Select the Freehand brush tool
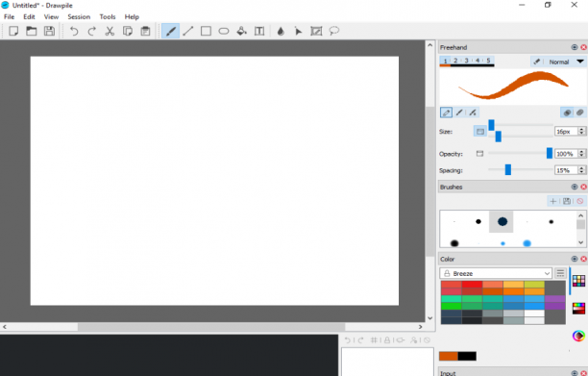This screenshot has width=588, height=376. pyautogui.click(x=170, y=31)
